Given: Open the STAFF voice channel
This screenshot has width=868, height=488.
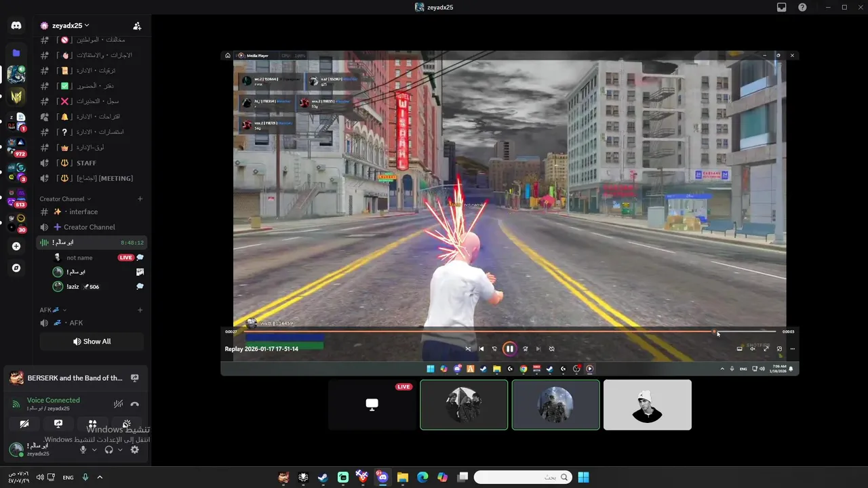Looking at the screenshot, I should point(91,163).
